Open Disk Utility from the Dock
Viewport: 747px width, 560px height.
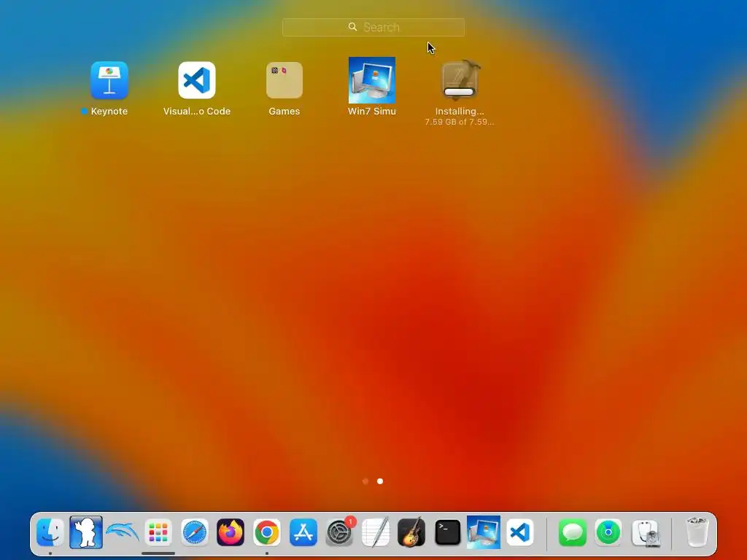click(x=646, y=532)
